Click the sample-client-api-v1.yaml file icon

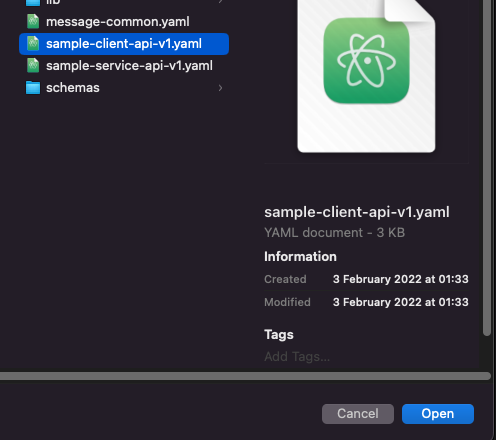tap(33, 44)
